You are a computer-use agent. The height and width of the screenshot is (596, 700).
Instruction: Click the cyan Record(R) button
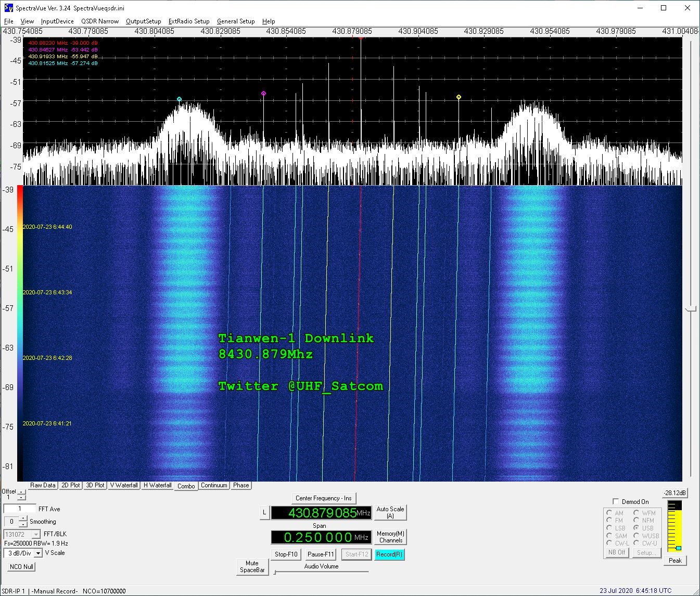pos(389,554)
